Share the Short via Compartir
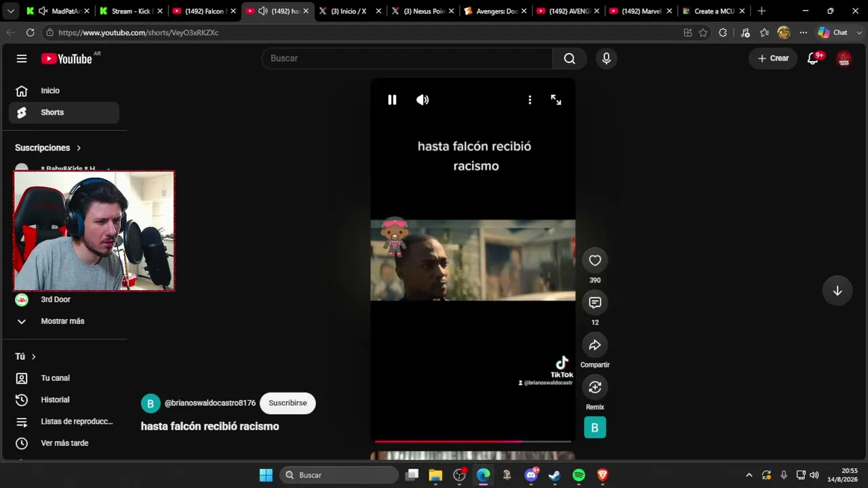 (595, 345)
